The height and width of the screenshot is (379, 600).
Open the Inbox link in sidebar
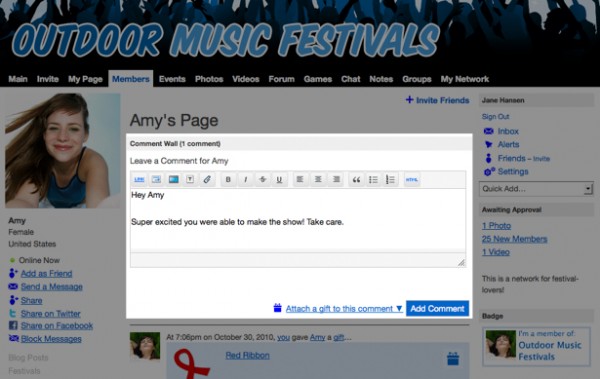pyautogui.click(x=508, y=131)
